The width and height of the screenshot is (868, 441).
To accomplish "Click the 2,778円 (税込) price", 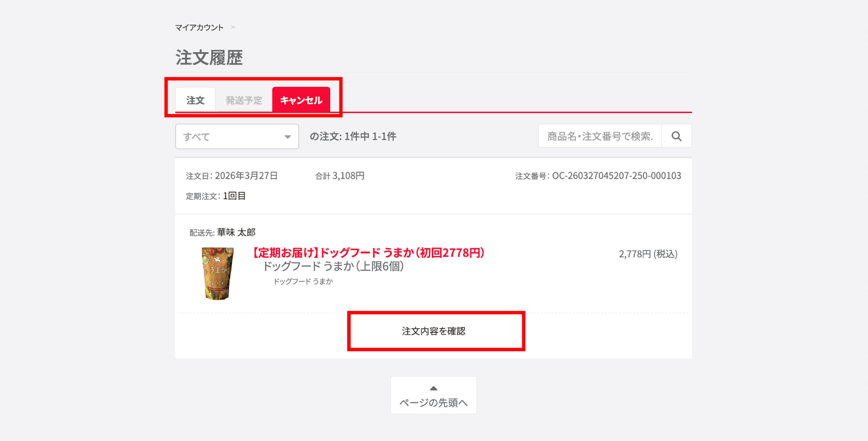I will pyautogui.click(x=648, y=254).
